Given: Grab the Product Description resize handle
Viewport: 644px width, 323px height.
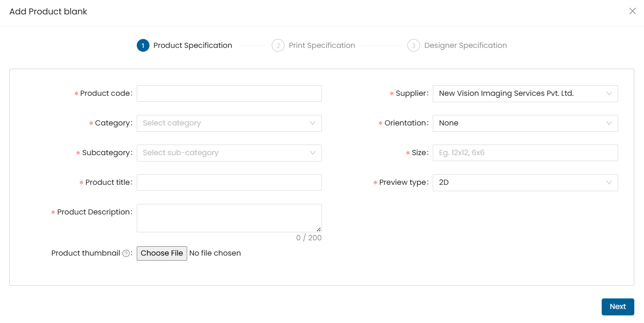Looking at the screenshot, I should pyautogui.click(x=318, y=229).
